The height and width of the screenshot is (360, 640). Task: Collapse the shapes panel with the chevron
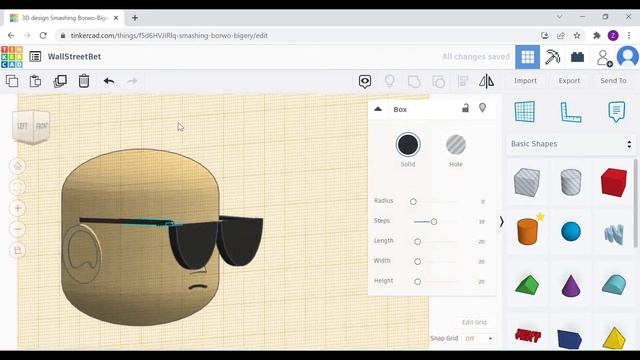point(502,222)
